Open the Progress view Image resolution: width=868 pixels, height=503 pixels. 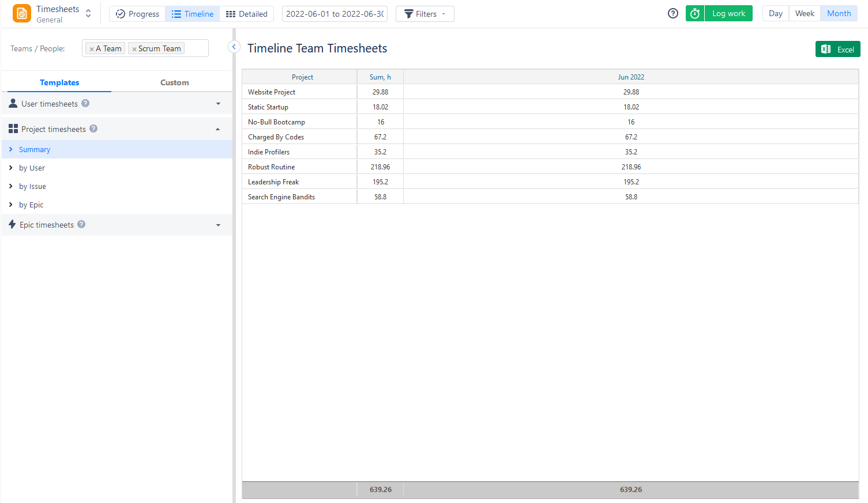pos(137,13)
